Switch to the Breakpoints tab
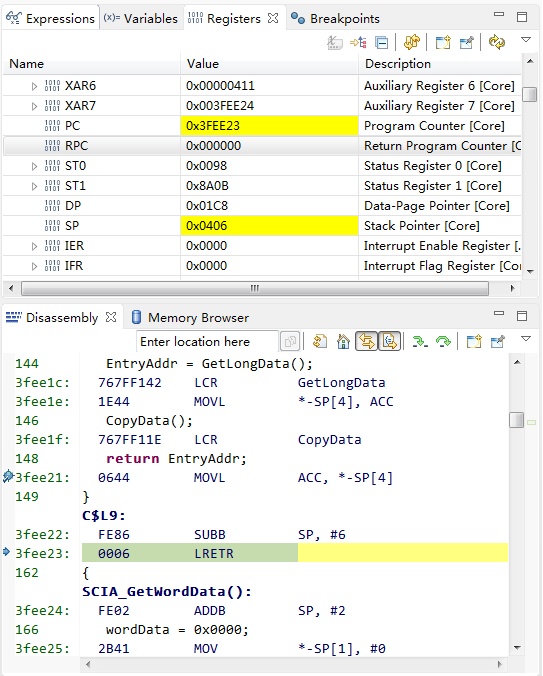Screen dimensions: 543x676 (x=335, y=19)
